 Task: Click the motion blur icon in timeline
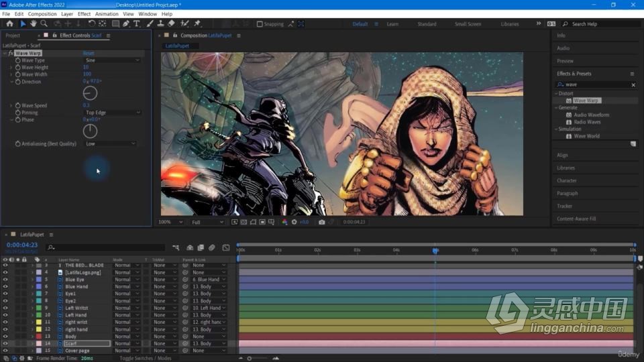212,247
